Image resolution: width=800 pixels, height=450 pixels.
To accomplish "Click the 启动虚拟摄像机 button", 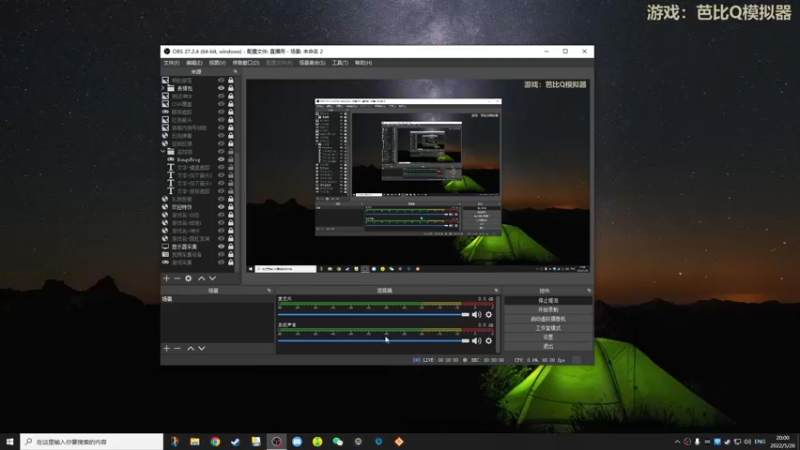I will pyautogui.click(x=548, y=319).
